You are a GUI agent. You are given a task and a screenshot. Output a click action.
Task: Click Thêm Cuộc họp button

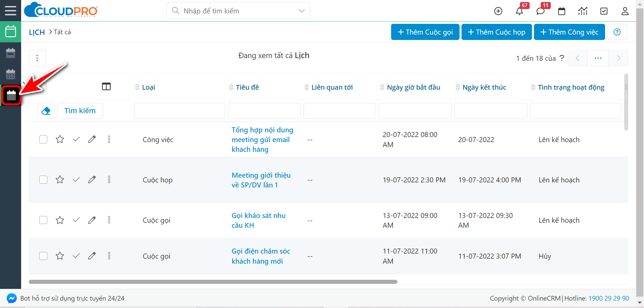(496, 32)
